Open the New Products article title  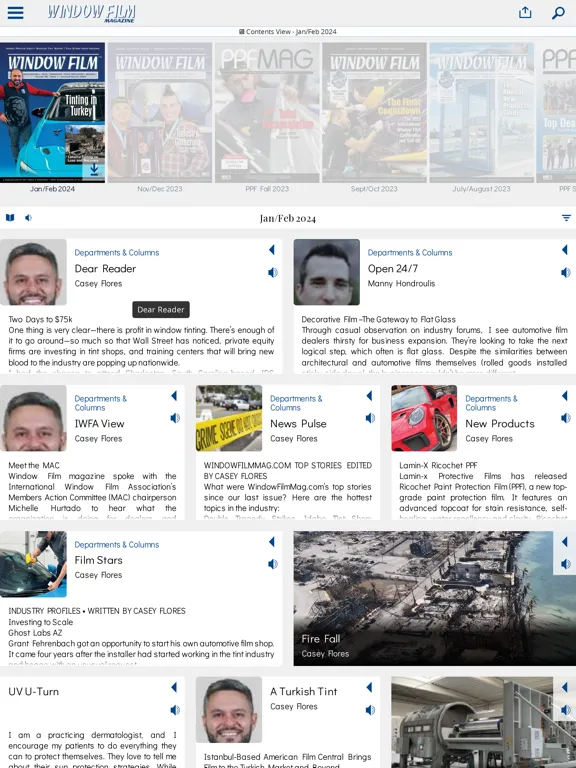pos(500,424)
